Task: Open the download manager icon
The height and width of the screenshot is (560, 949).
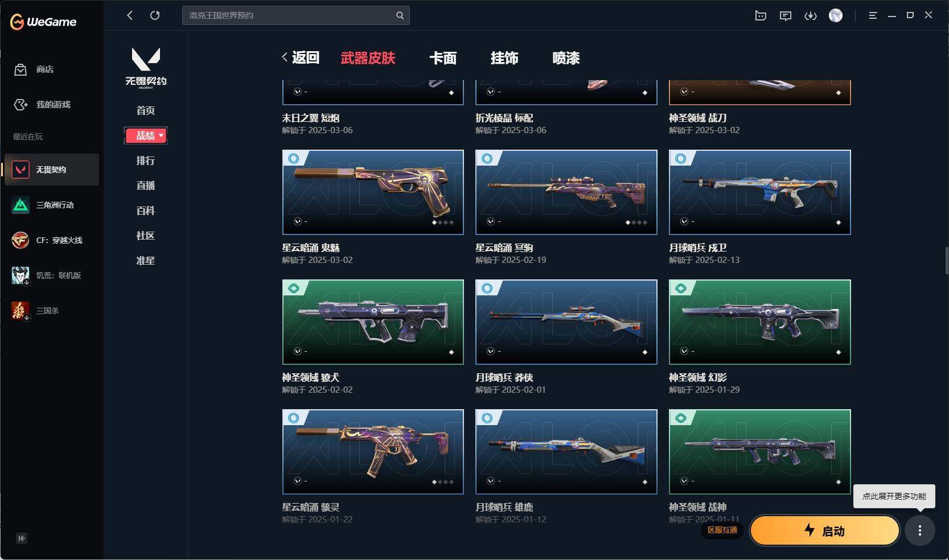Action: (x=811, y=15)
